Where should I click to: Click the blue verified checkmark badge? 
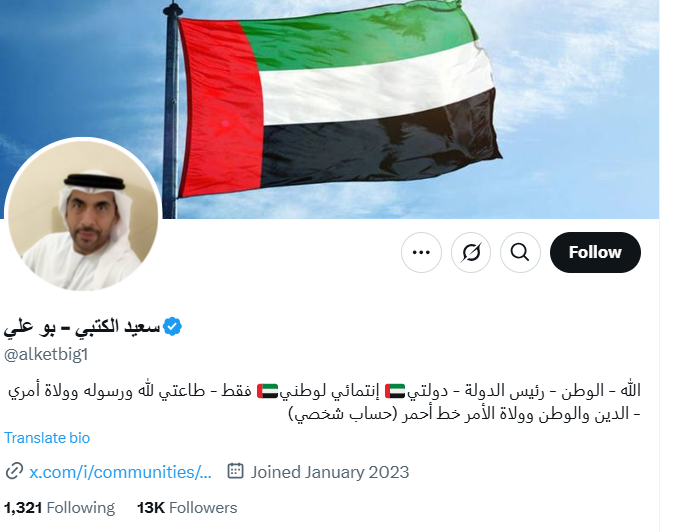tap(172, 326)
